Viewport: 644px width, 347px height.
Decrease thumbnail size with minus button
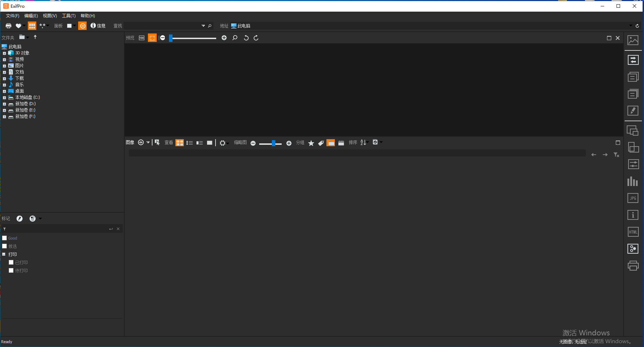click(x=253, y=143)
